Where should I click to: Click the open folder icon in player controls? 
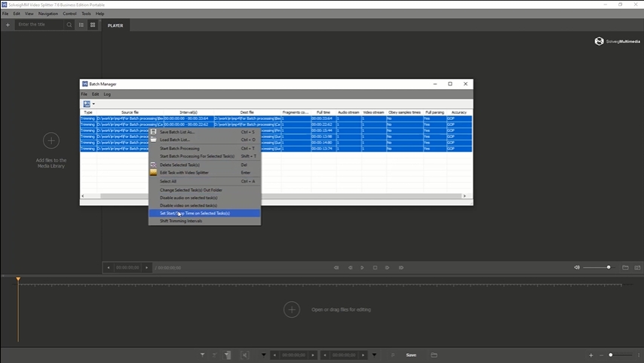[x=625, y=268]
